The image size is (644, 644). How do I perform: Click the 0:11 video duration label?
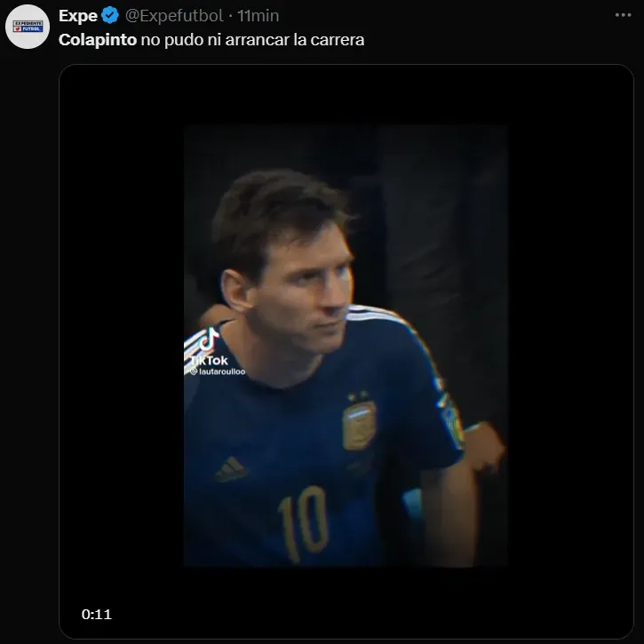(x=96, y=614)
